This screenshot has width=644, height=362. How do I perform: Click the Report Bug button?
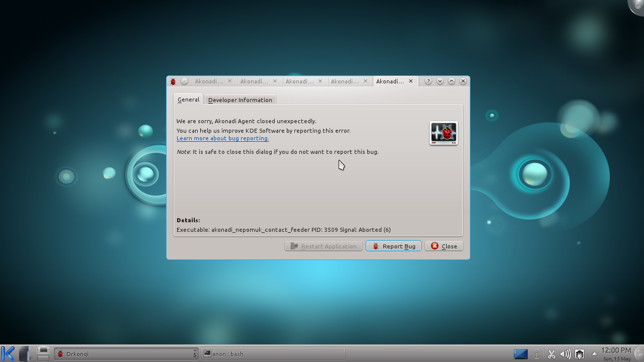click(x=393, y=246)
